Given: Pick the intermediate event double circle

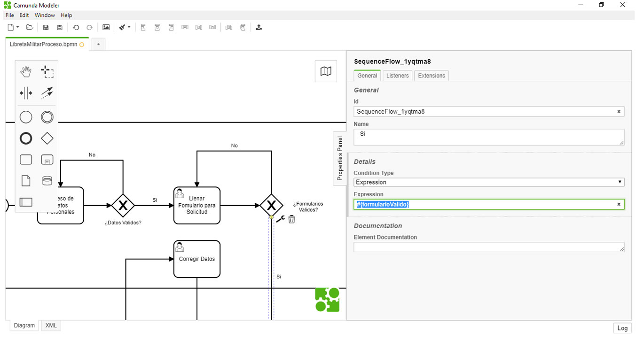Looking at the screenshot, I should tap(47, 117).
